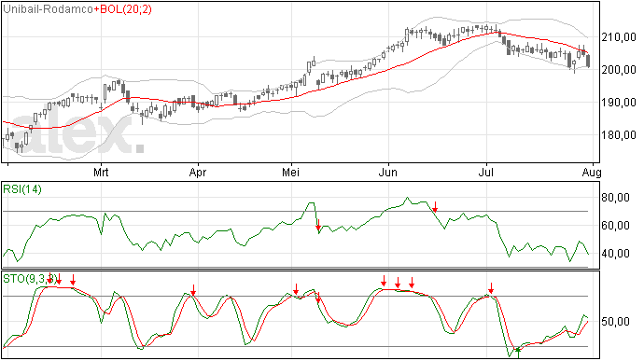
Task: Click the RSI 60,00 axis label
Action: click(615, 226)
